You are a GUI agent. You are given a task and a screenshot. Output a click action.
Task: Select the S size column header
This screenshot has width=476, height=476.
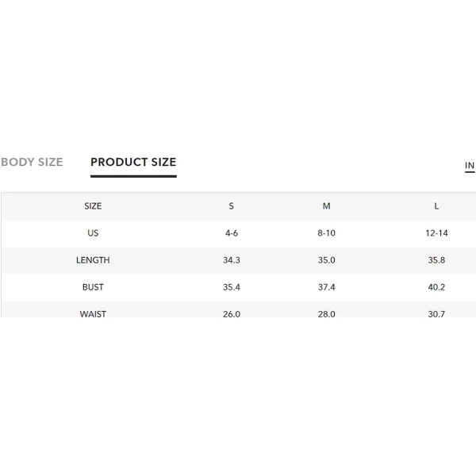(232, 206)
